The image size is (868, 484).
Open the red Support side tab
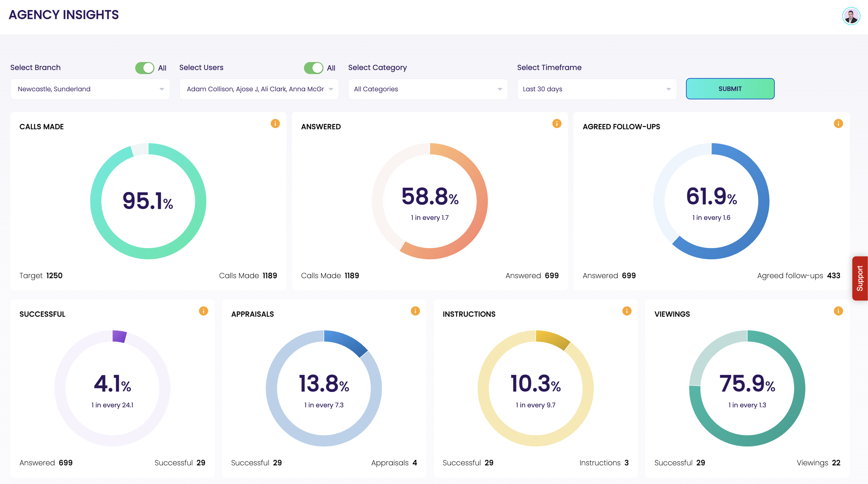point(860,278)
